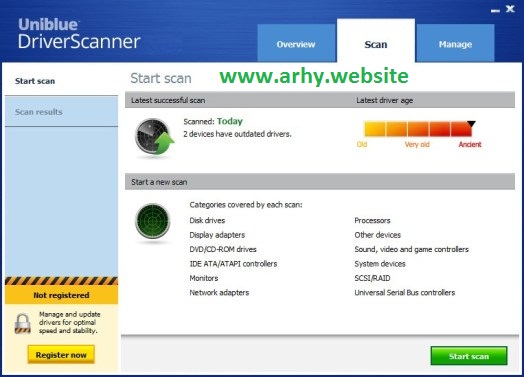Open the Manage tab

click(455, 43)
